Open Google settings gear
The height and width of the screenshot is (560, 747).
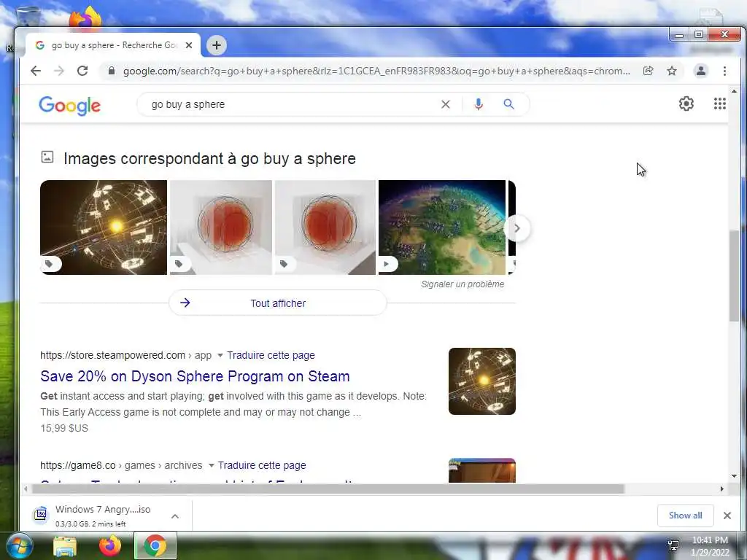point(686,104)
